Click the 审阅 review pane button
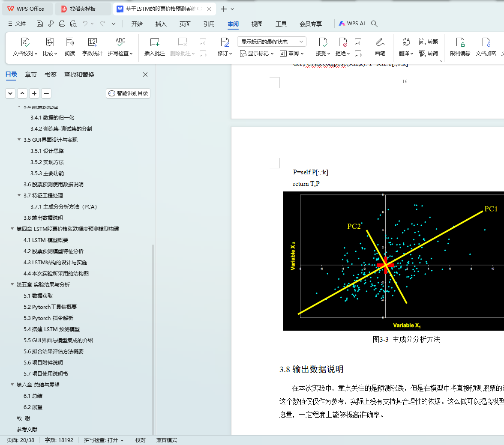504x445 pixels. coord(291,54)
